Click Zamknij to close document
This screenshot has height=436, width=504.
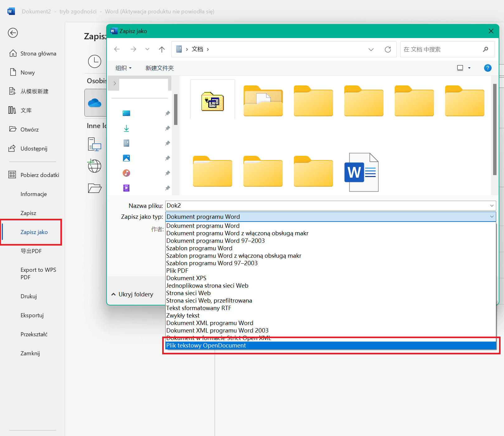coord(30,353)
